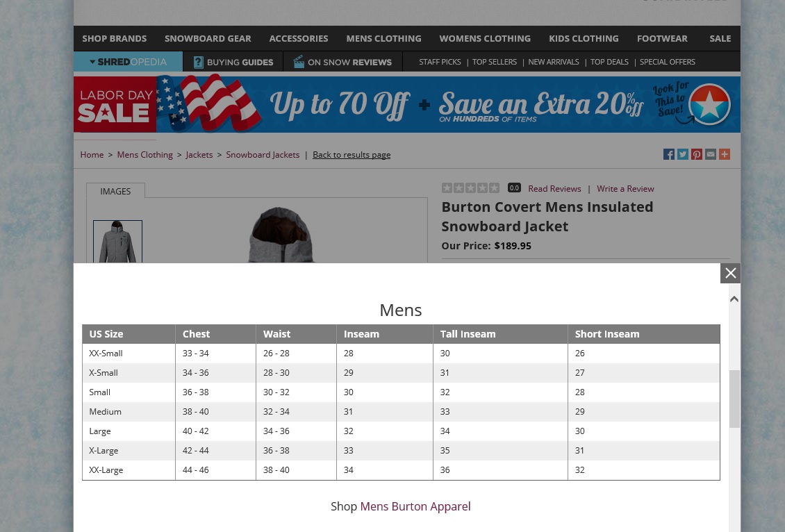Click the product price $189.95
Screen dimensions: 785x532
click(x=513, y=246)
